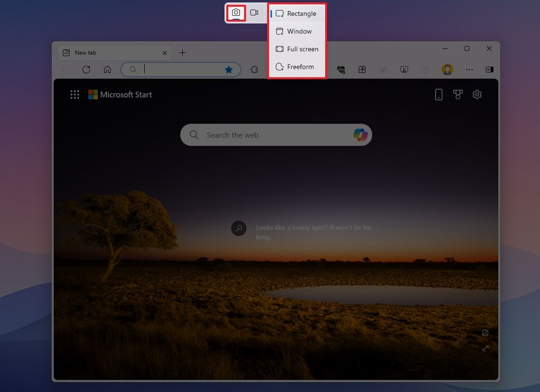This screenshot has width=540, height=392.
Task: Open a new tab with plus button
Action: [x=182, y=52]
